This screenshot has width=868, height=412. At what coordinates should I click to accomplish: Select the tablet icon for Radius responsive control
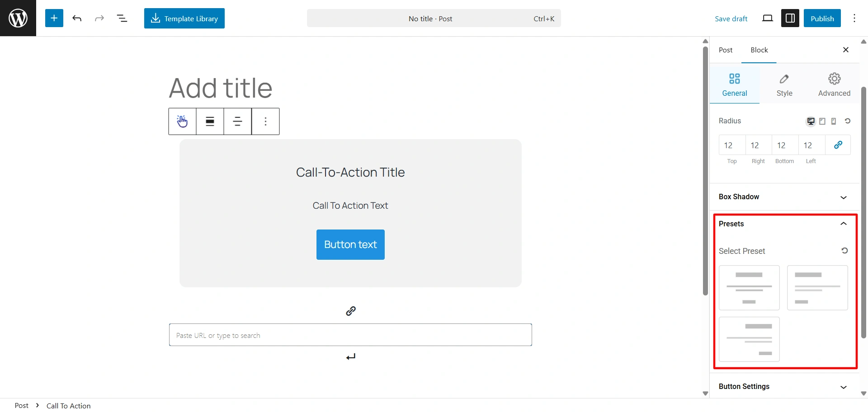(822, 121)
